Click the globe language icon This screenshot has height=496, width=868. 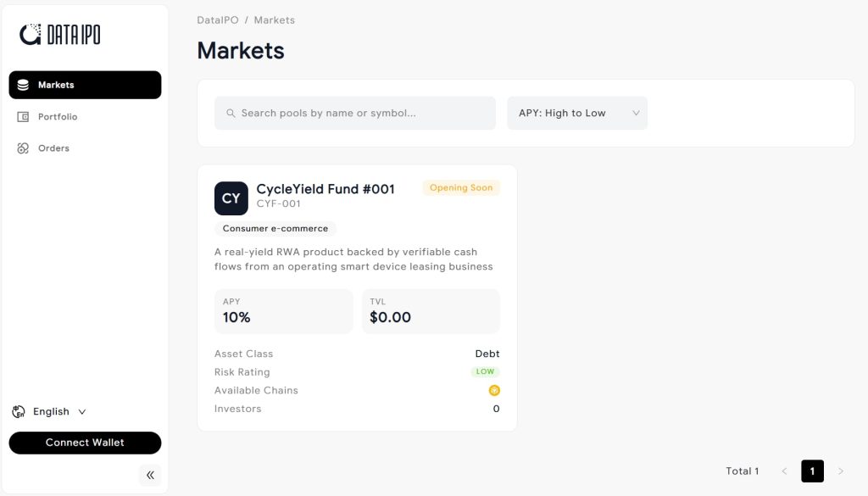(19, 411)
